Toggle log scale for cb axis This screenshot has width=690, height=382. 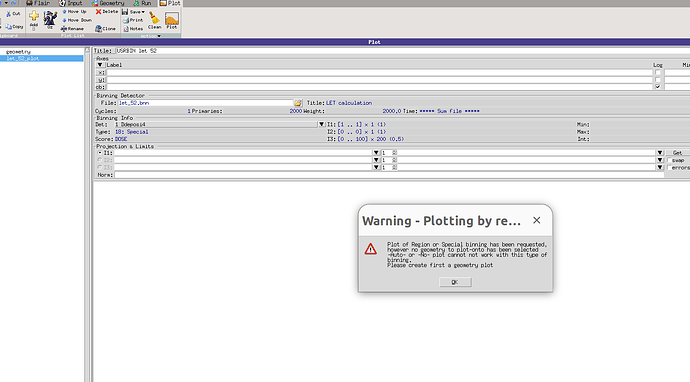point(657,87)
